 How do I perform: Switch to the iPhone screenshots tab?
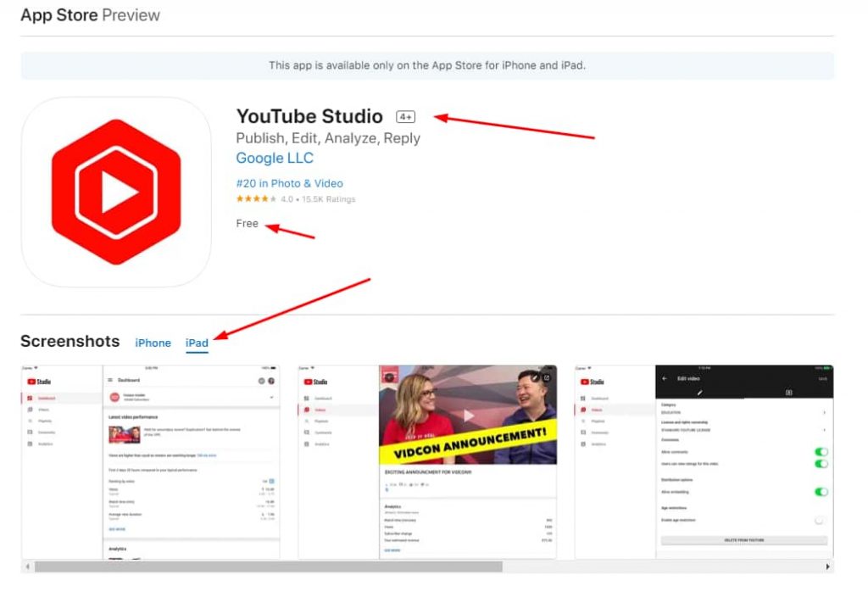click(153, 343)
